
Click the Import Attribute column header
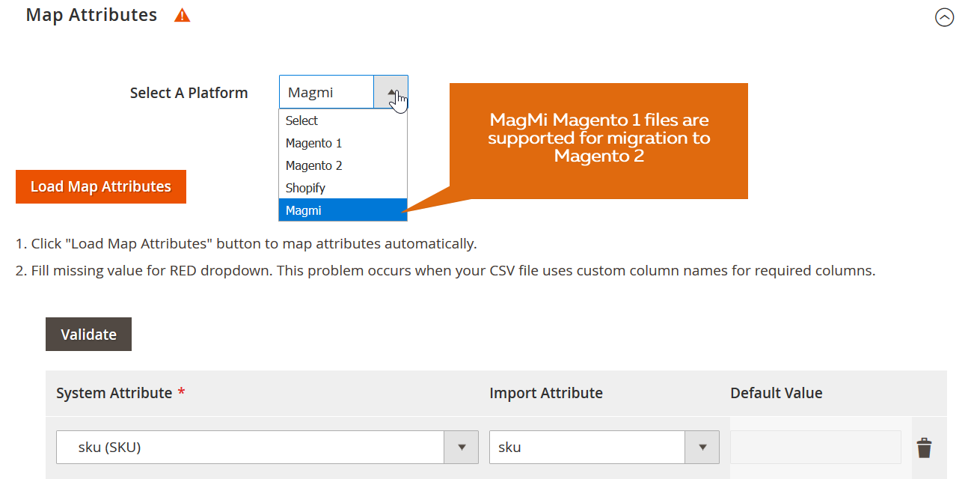pyautogui.click(x=546, y=393)
